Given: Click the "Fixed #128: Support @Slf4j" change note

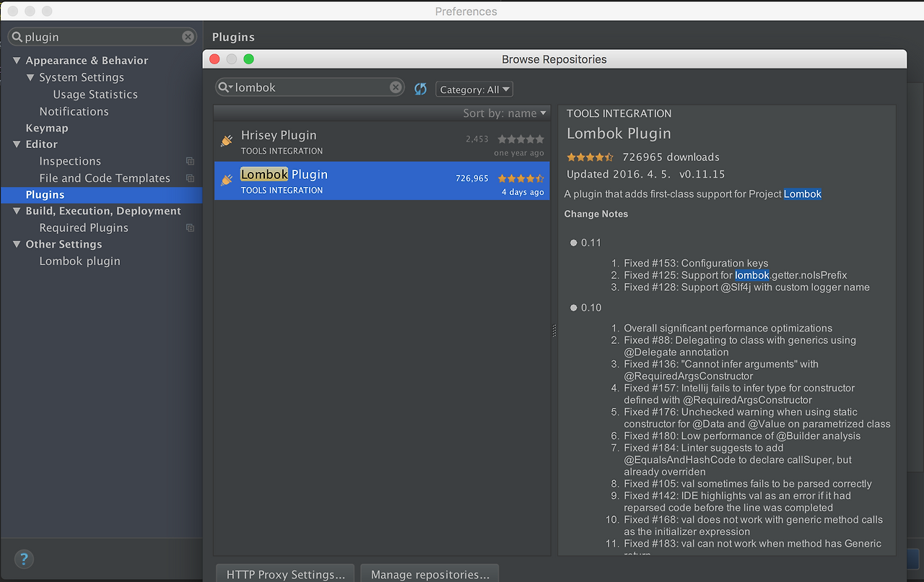Looking at the screenshot, I should pos(746,287).
